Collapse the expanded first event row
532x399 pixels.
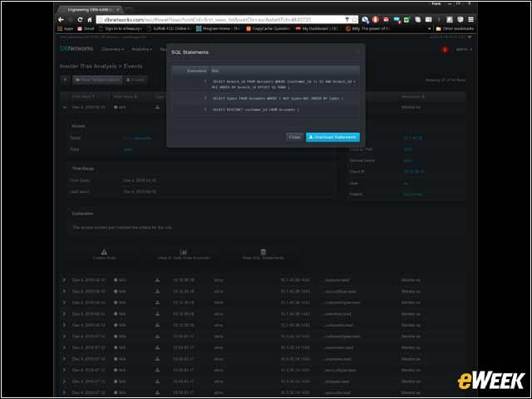pyautogui.click(x=65, y=107)
